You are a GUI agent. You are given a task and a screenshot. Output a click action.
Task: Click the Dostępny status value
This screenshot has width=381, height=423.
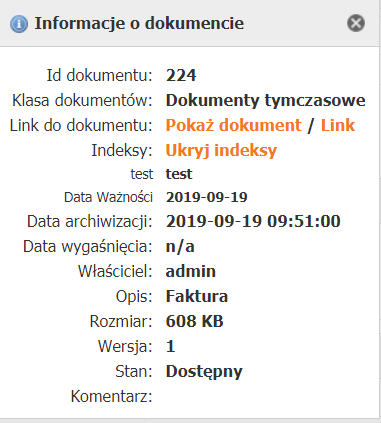click(x=204, y=372)
